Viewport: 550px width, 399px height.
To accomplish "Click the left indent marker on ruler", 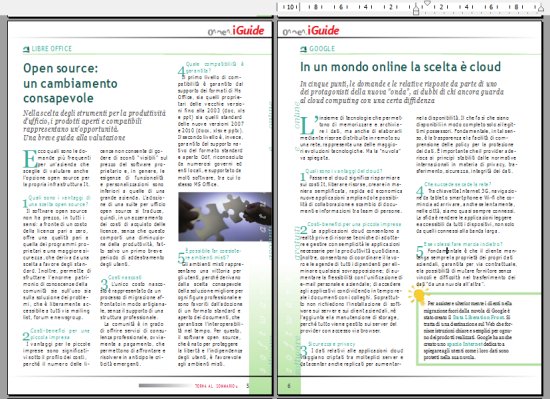I will click(416, 11).
